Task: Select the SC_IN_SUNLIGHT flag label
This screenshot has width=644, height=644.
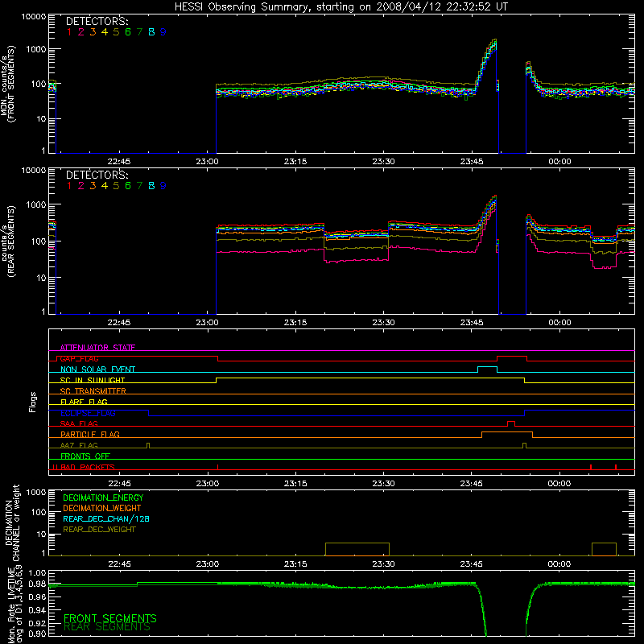Action: pos(93,380)
